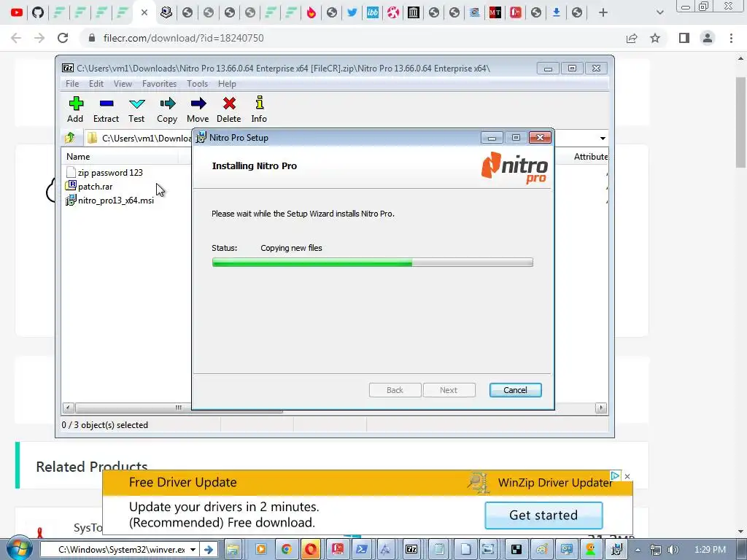Expand the 7-Zip path dropdown
This screenshot has height=560, width=747.
pos(603,138)
